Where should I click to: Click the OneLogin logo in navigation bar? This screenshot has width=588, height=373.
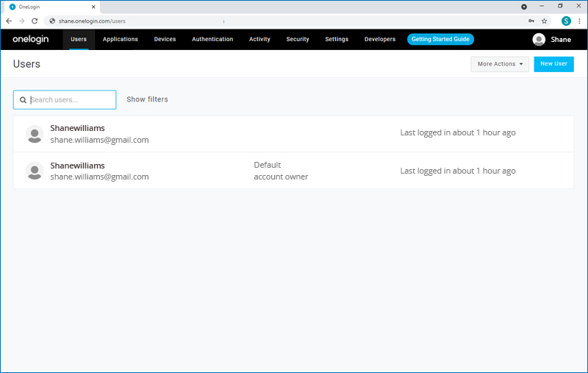(30, 39)
